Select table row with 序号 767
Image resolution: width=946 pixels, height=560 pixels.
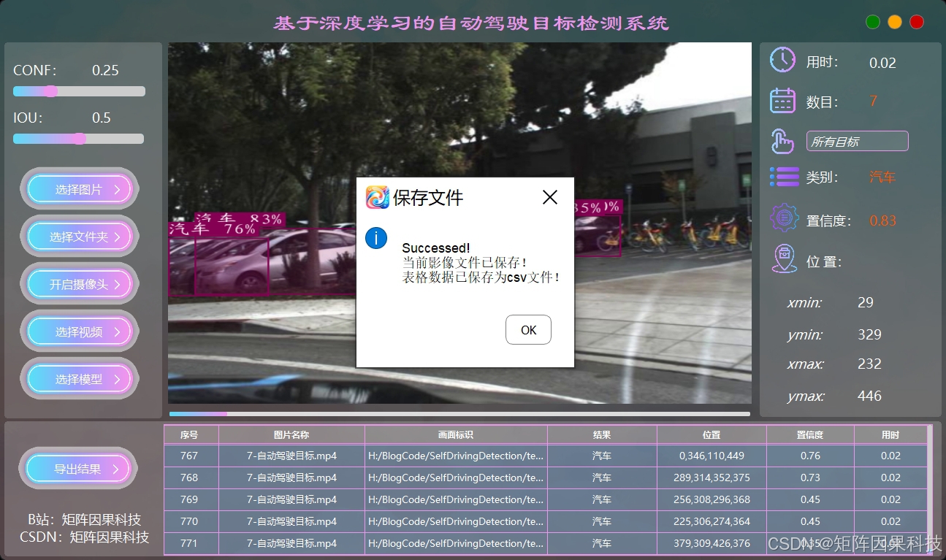point(545,456)
